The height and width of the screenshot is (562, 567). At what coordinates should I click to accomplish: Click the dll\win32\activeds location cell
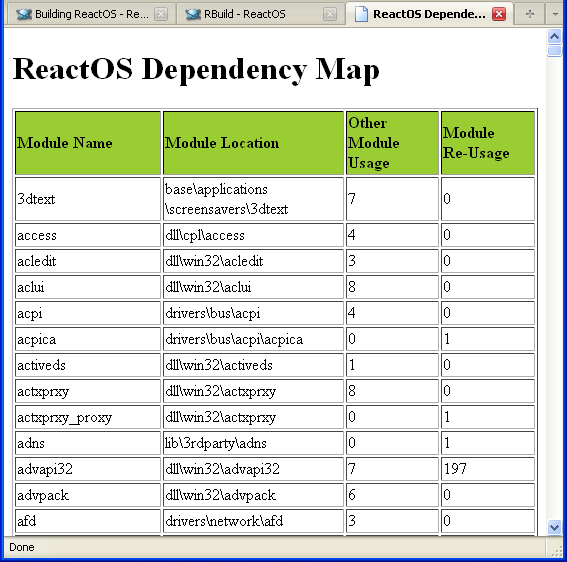point(253,365)
